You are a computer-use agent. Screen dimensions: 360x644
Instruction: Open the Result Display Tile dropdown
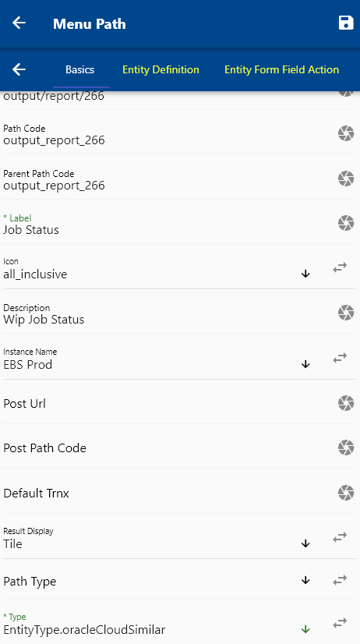(x=305, y=543)
